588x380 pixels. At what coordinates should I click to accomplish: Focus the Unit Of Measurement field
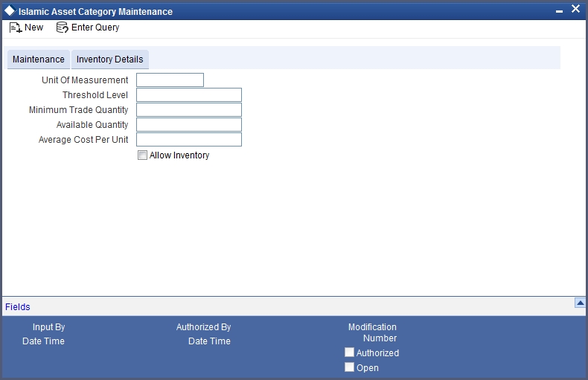click(170, 80)
